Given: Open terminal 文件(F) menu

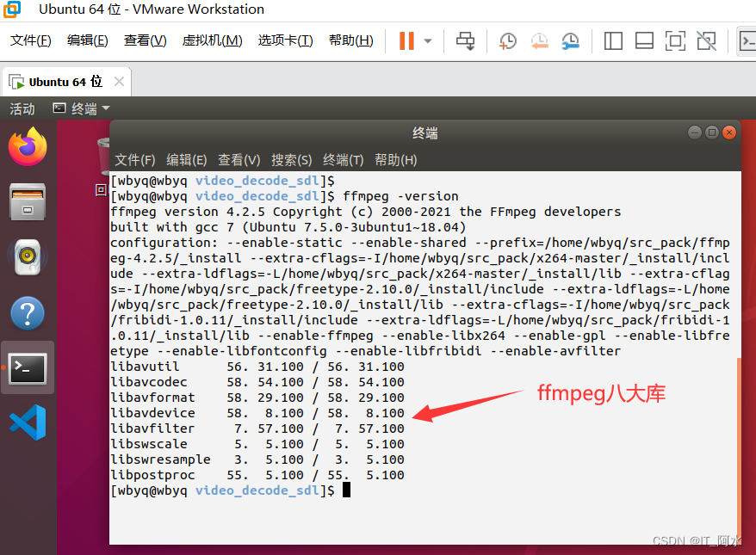Looking at the screenshot, I should pyautogui.click(x=135, y=159).
